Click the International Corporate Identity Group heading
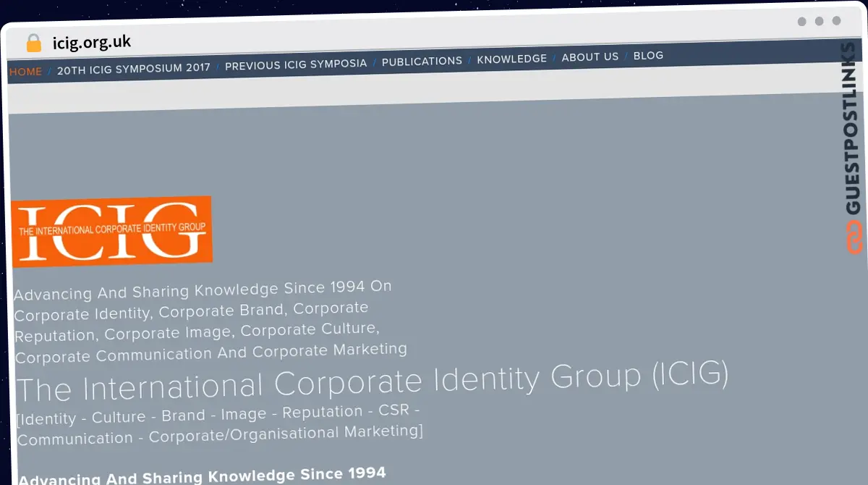This screenshot has width=868, height=485. (373, 381)
